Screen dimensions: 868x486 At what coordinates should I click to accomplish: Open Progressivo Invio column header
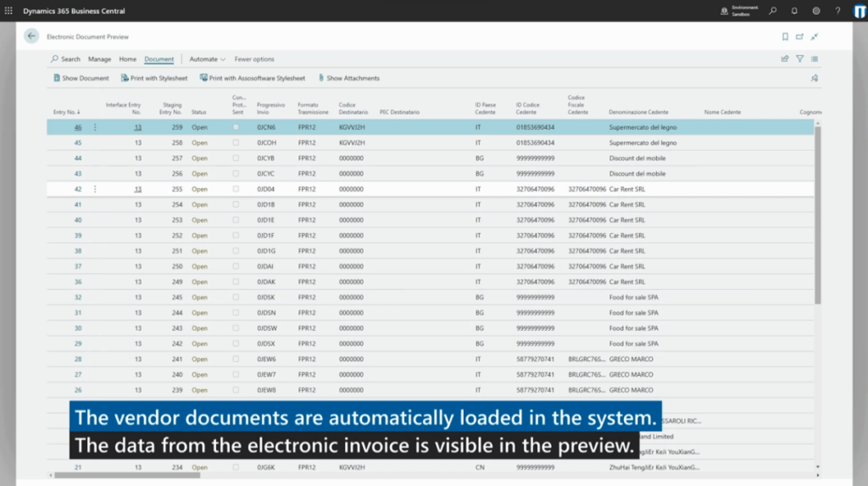pyautogui.click(x=270, y=108)
